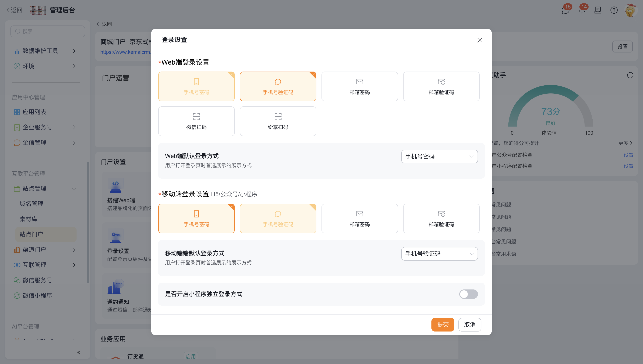Image resolution: width=643 pixels, height=364 pixels.
Task: Enable 移动端 邮箱密码 login option
Action: click(x=359, y=219)
